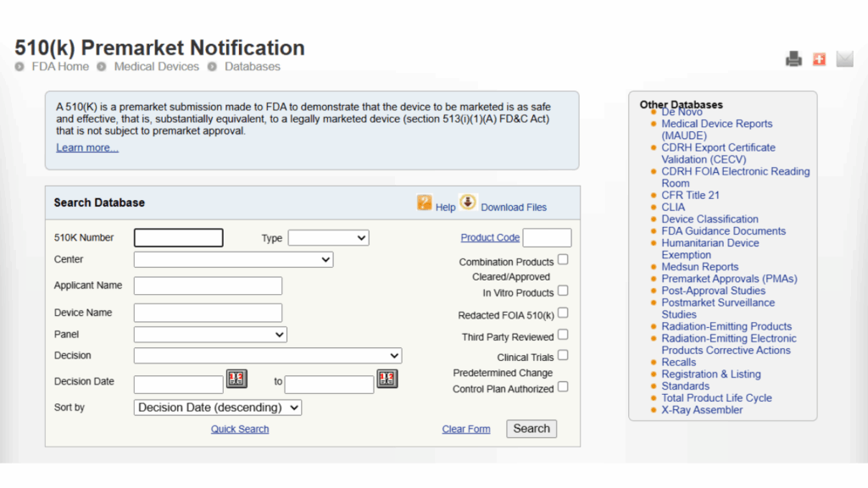Go to Medical Devices breadcrumb
The height and width of the screenshot is (488, 868).
tap(156, 66)
